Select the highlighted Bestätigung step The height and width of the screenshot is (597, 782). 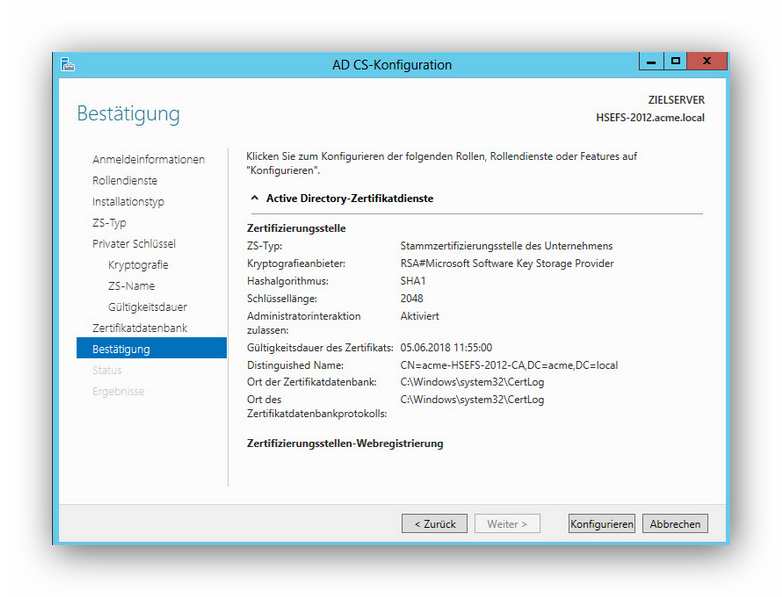[x=121, y=349]
